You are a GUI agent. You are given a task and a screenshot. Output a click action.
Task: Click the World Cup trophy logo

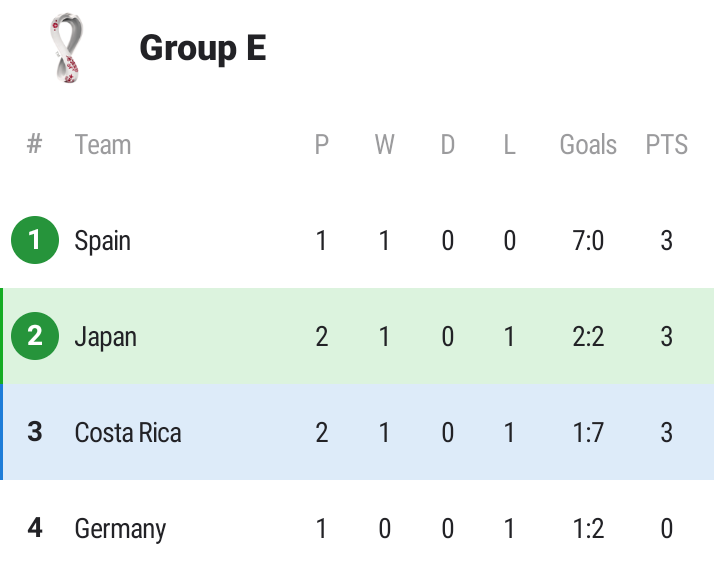coord(66,48)
